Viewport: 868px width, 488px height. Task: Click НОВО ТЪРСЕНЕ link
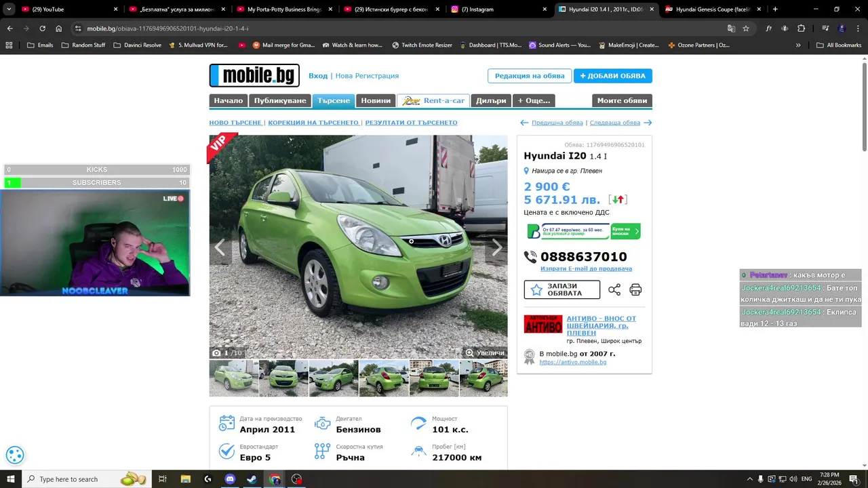235,123
